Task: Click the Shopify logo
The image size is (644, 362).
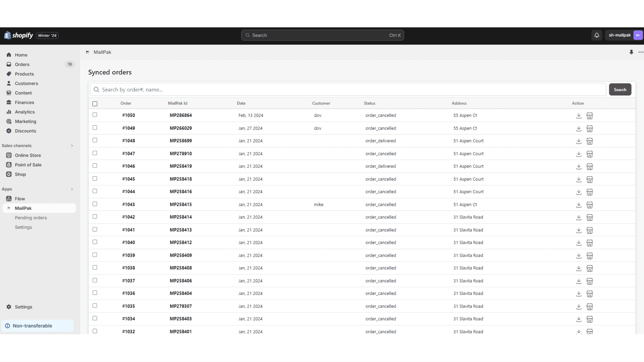Action: pyautogui.click(x=19, y=35)
